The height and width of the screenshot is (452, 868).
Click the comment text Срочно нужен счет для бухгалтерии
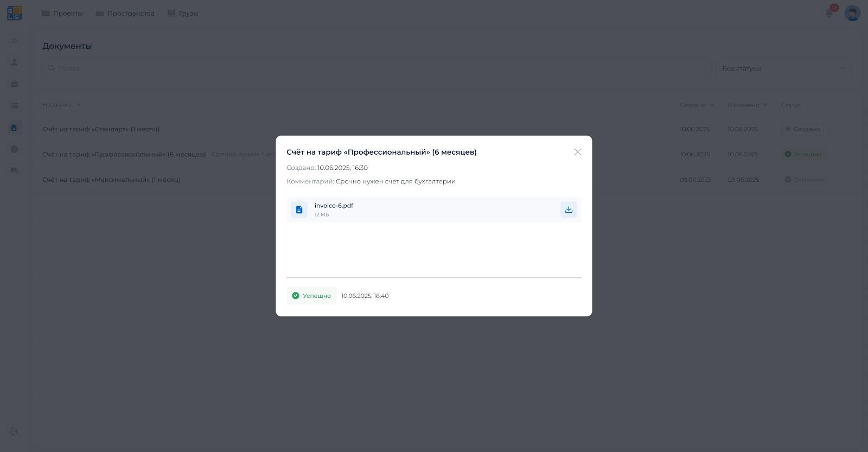tap(395, 181)
